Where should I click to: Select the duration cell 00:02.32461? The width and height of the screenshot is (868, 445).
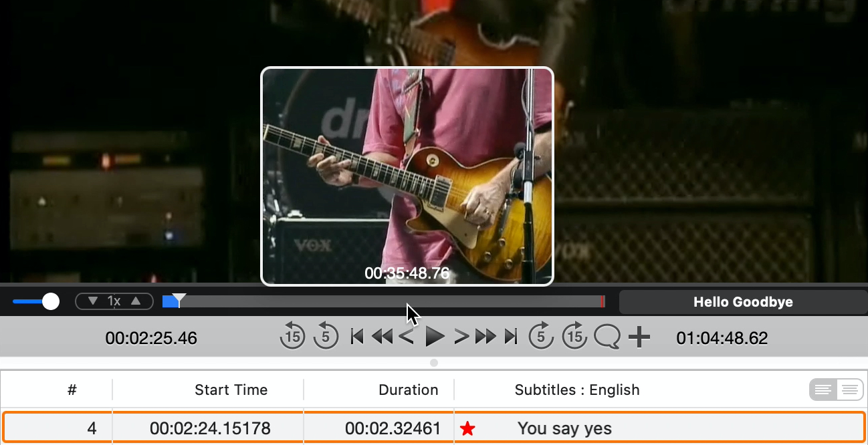pos(393,428)
